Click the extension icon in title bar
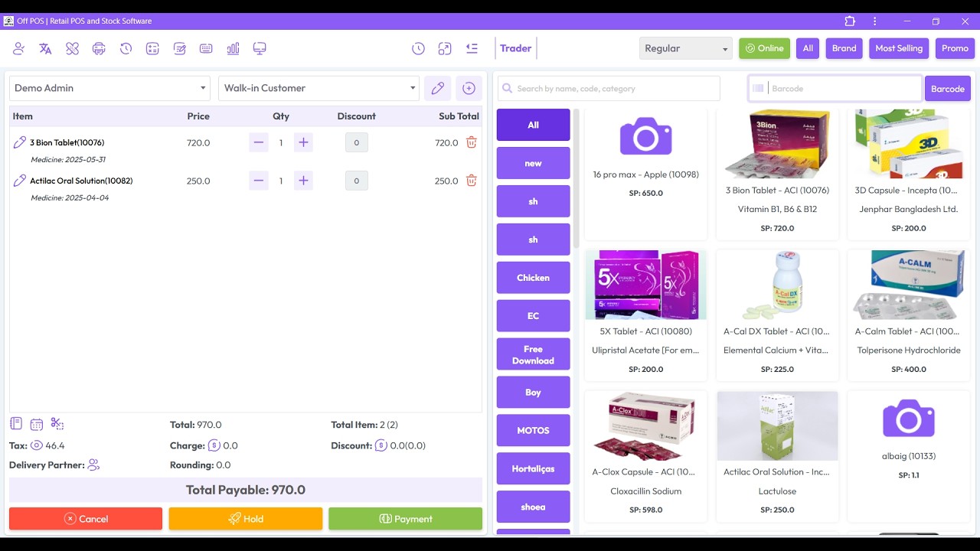This screenshot has width=980, height=551. pos(850,21)
